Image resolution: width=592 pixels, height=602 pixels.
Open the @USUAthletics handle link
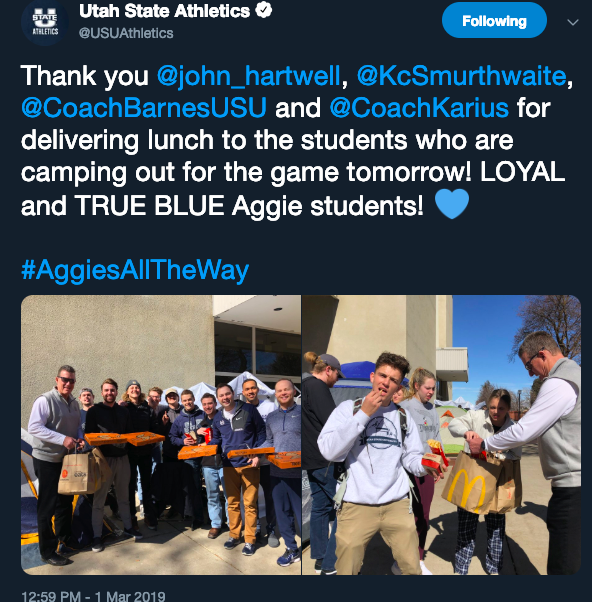[x=126, y=33]
